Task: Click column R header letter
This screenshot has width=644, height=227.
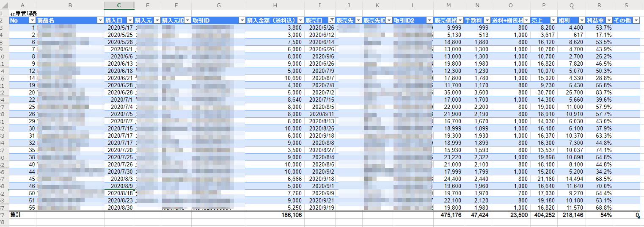Action: 599,5
